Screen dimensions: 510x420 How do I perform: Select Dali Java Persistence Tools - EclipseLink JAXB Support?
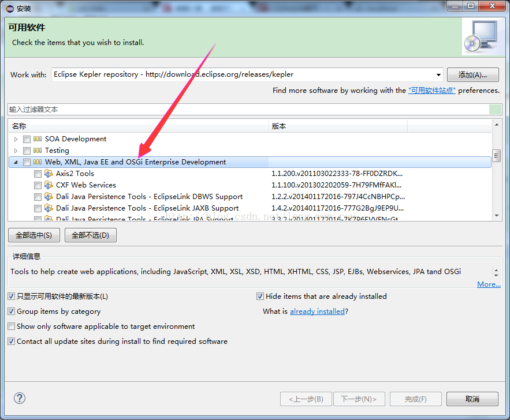147,208
